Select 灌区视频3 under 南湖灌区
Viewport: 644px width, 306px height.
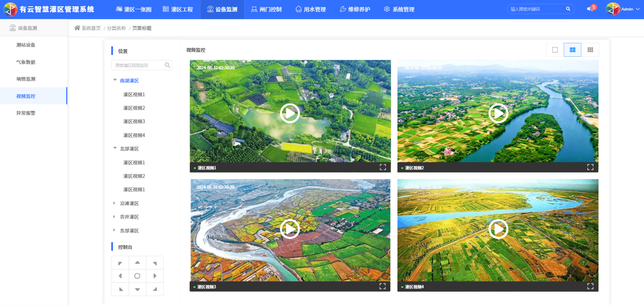[134, 121]
